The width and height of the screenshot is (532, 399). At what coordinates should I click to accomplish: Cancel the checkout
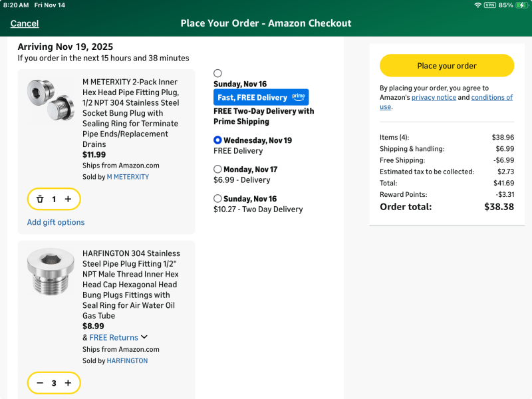tap(25, 23)
